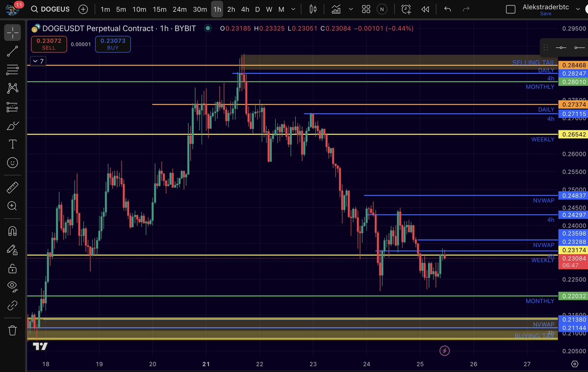Image resolution: width=588 pixels, height=372 pixels.
Task: Select the crosshair cursor tool
Action: tap(12, 32)
